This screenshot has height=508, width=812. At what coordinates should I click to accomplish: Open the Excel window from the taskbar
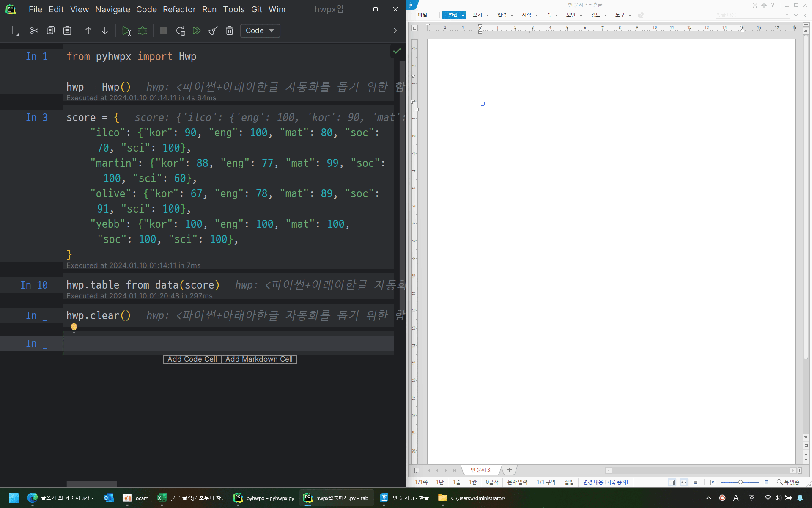coord(191,498)
